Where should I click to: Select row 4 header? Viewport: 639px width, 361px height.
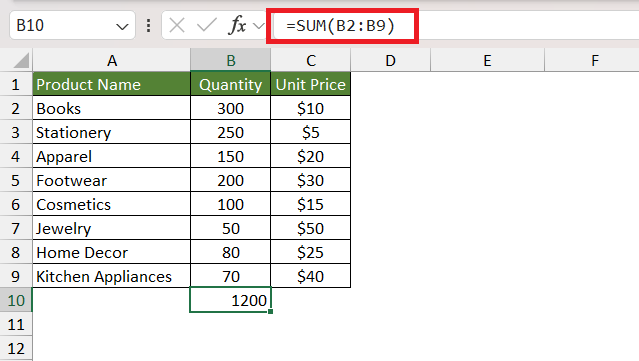pos(16,156)
